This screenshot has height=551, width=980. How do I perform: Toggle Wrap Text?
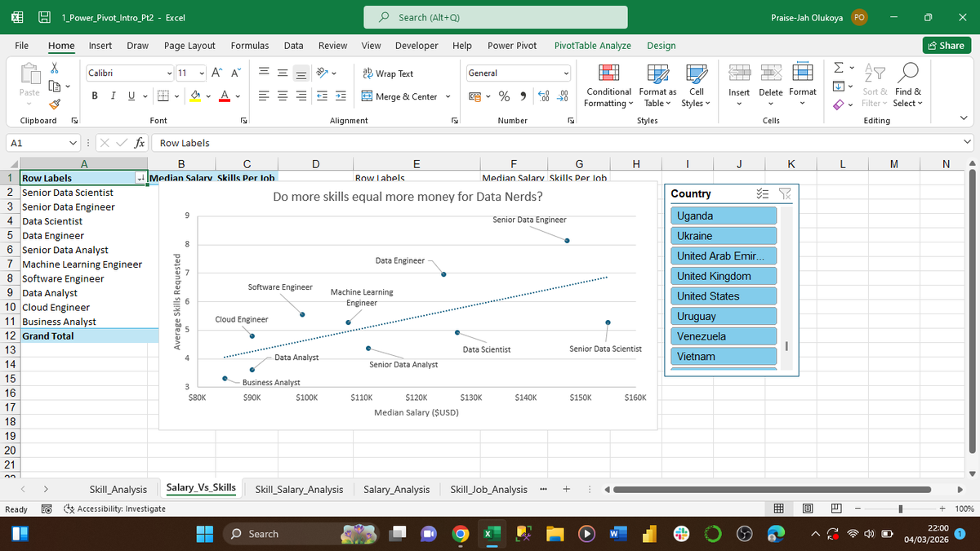387,73
